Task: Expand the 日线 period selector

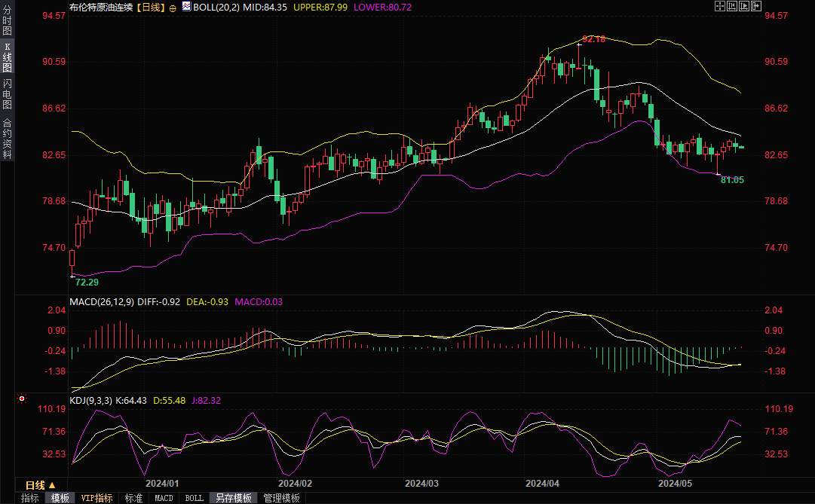Action: point(41,484)
